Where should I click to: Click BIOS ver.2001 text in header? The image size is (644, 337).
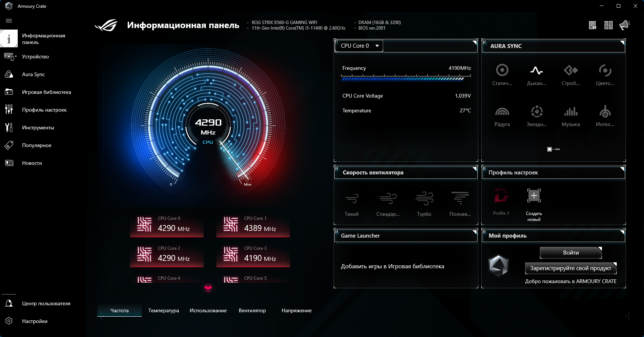[x=372, y=28]
